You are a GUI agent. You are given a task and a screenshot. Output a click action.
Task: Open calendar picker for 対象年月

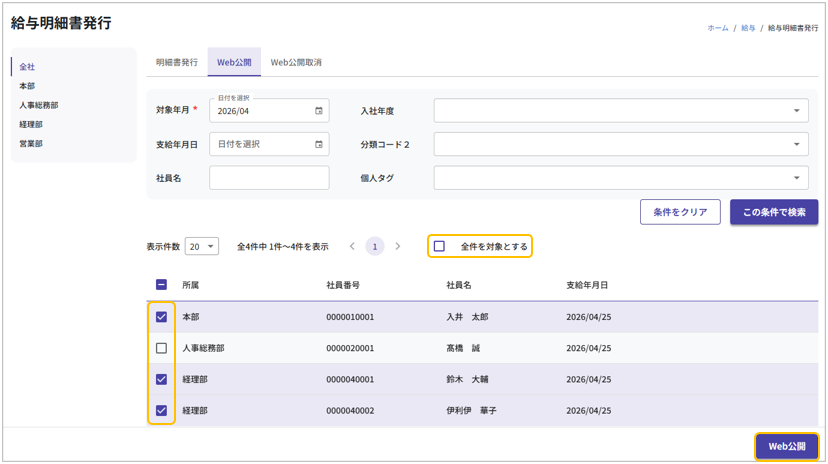[x=319, y=111]
